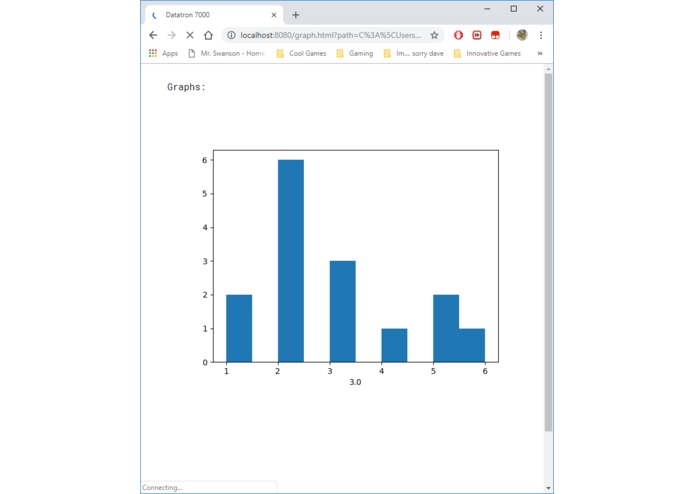Open the Apps grid shortcut
Image resolution: width=695 pixels, height=494 pixels.
click(164, 53)
